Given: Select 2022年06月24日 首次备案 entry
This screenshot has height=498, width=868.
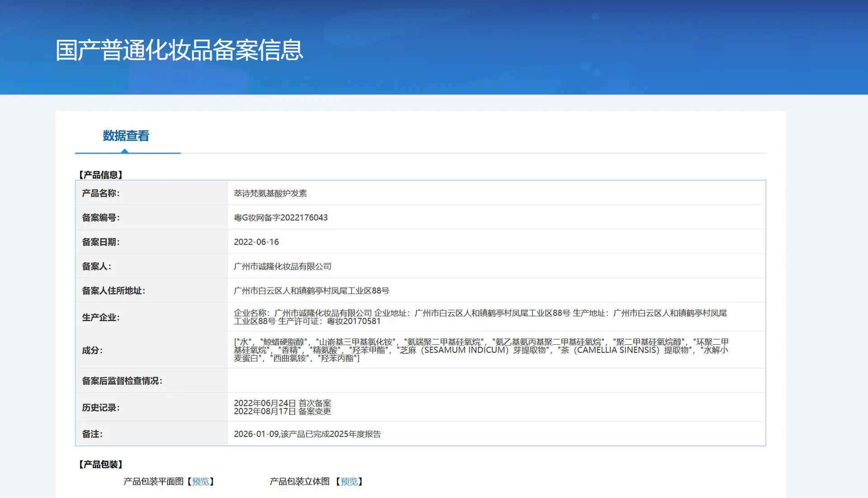Looking at the screenshot, I should 283,403.
